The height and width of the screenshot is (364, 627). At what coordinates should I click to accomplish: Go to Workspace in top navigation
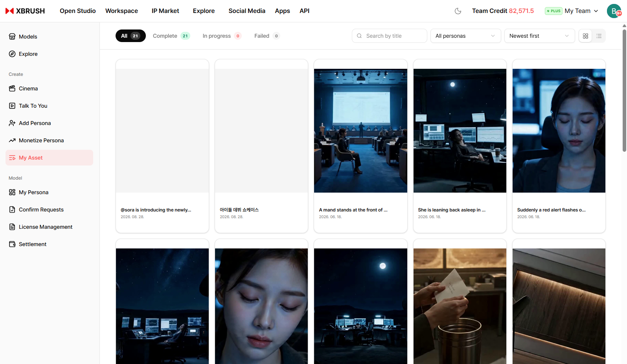(x=121, y=11)
